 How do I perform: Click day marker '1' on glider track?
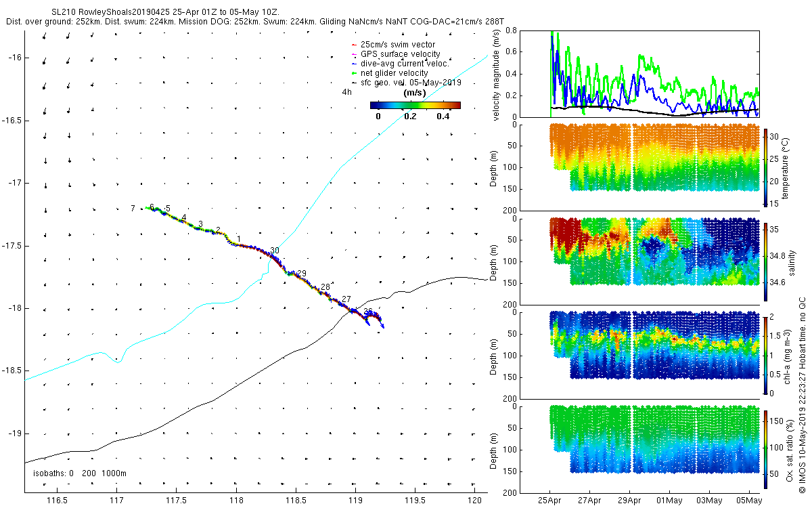click(239, 239)
